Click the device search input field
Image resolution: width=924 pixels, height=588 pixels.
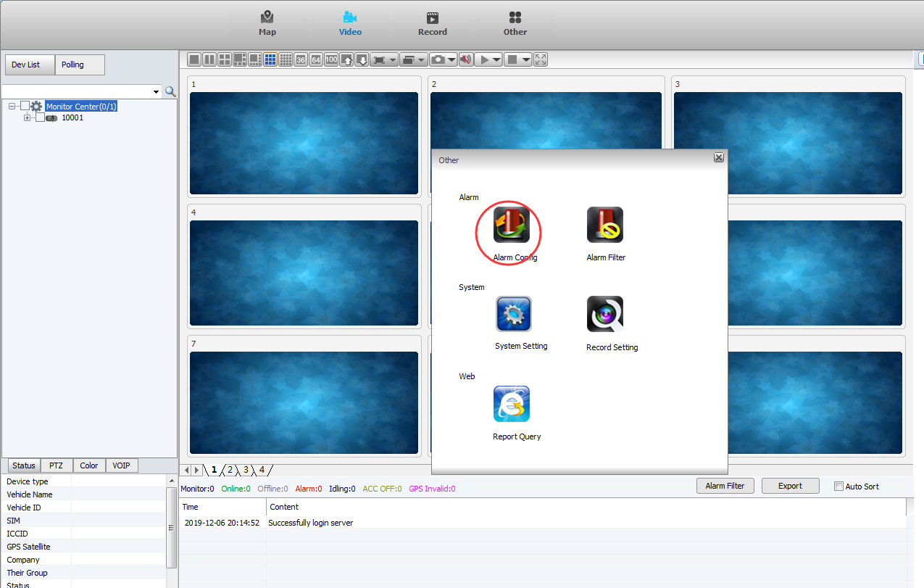(x=76, y=92)
